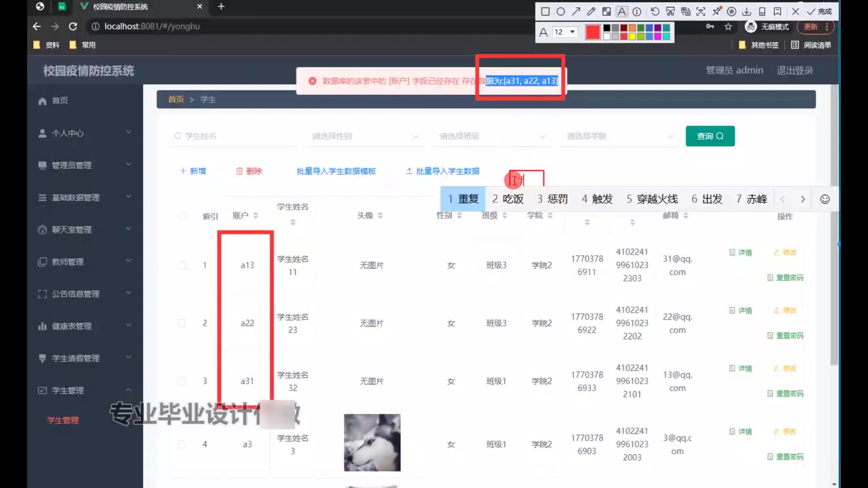Click the 新增 add button
This screenshot has height=488, width=868.
[193, 171]
